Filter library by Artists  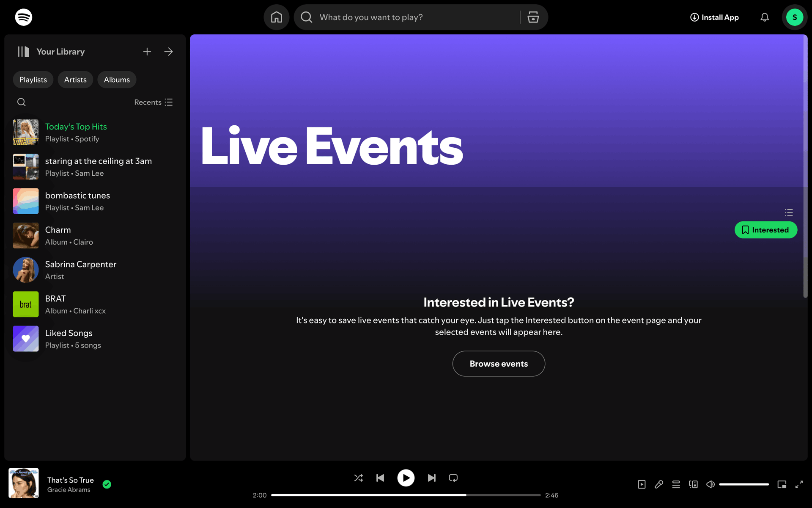point(75,80)
